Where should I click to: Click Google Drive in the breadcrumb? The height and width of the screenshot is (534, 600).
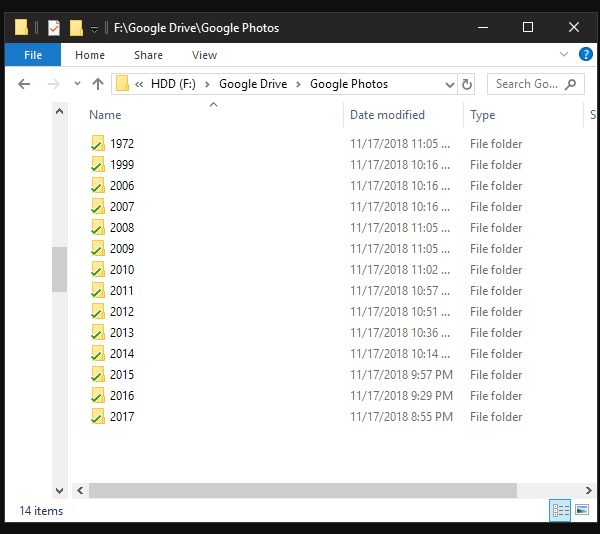253,84
